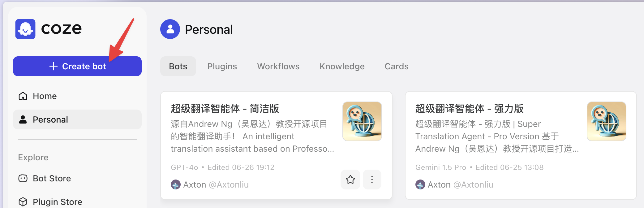The image size is (644, 208).
Task: Open 简洁版 bot thumbnail image
Action: (x=362, y=121)
